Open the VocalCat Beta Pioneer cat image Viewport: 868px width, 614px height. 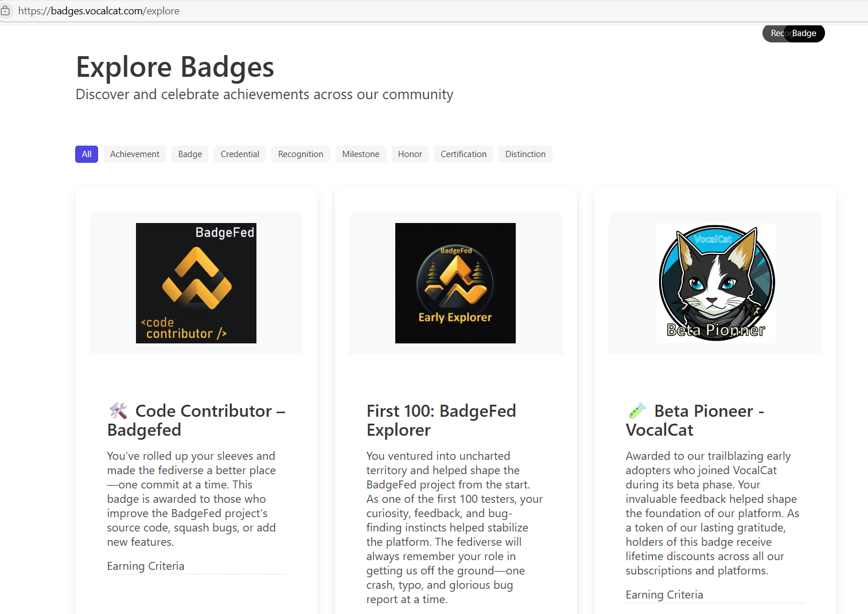(715, 283)
